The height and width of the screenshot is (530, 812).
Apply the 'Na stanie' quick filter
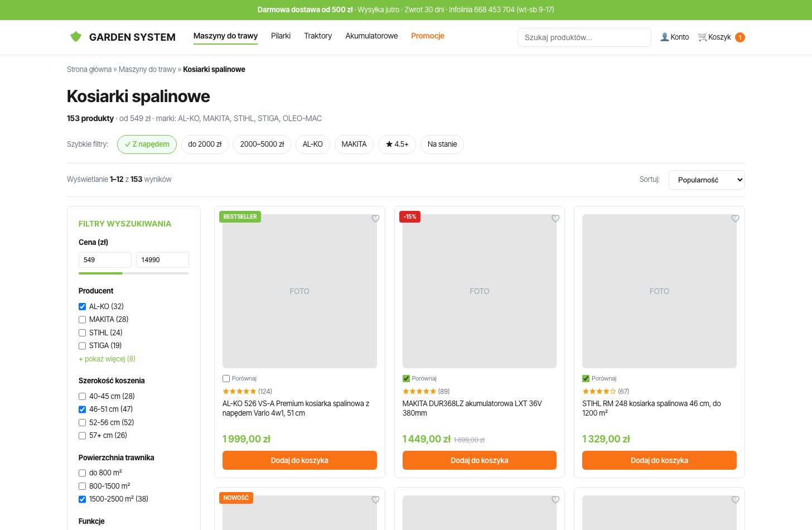pyautogui.click(x=442, y=144)
